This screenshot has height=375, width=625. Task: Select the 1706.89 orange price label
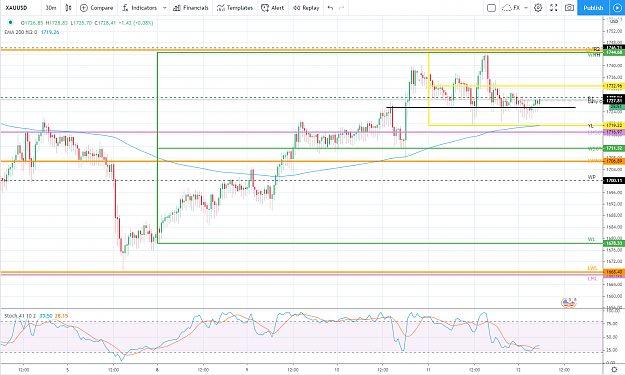coord(614,161)
